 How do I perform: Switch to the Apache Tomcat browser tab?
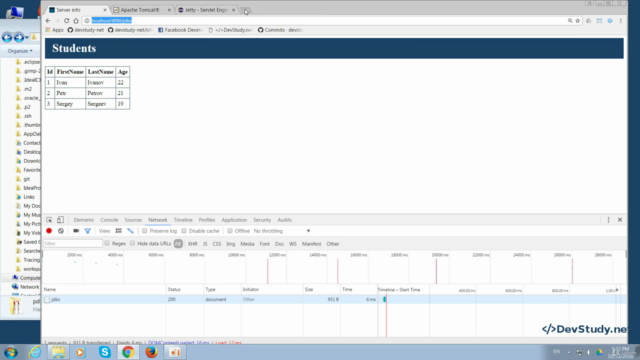tap(141, 10)
